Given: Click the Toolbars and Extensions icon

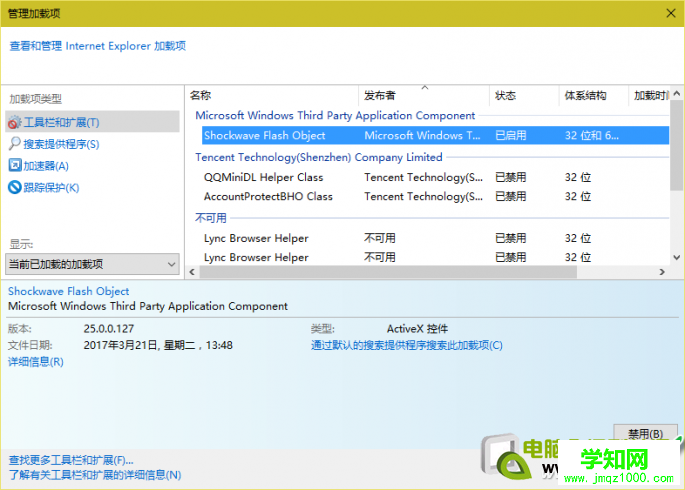Looking at the screenshot, I should click(14, 123).
